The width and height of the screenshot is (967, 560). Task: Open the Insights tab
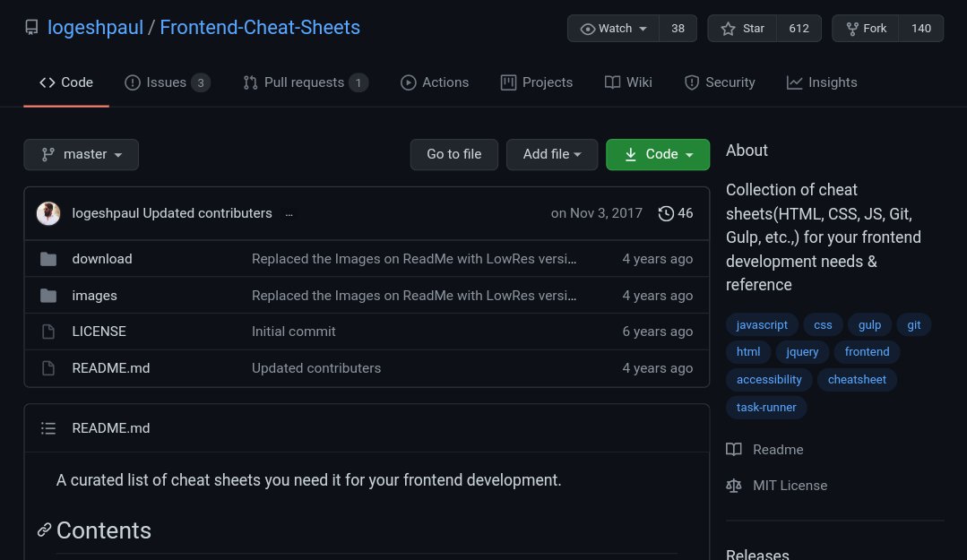coord(822,82)
